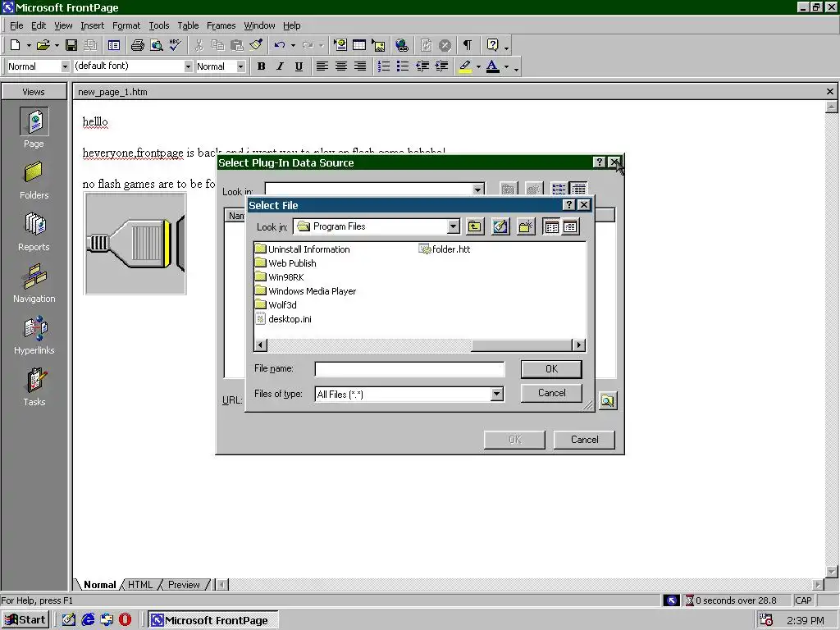Click the Decrease Indent icon
This screenshot has width=840, height=630.
point(422,66)
